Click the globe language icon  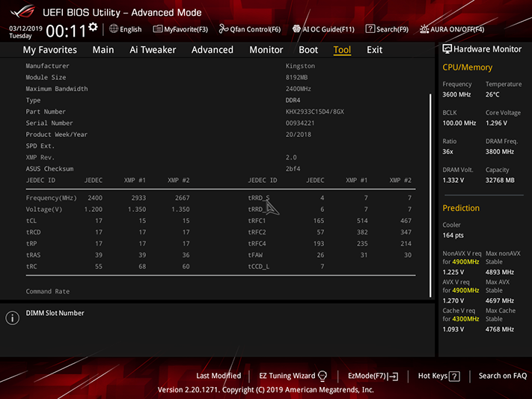click(114, 29)
